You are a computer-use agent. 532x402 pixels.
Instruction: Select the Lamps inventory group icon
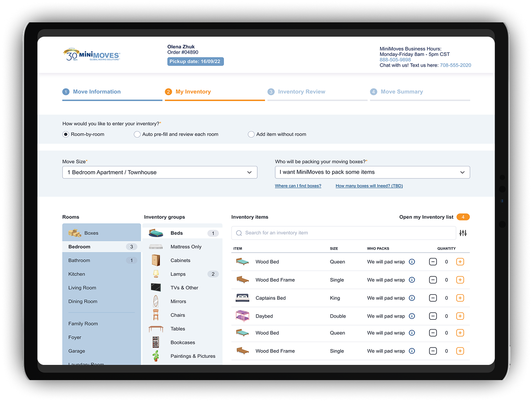pyautogui.click(x=156, y=274)
